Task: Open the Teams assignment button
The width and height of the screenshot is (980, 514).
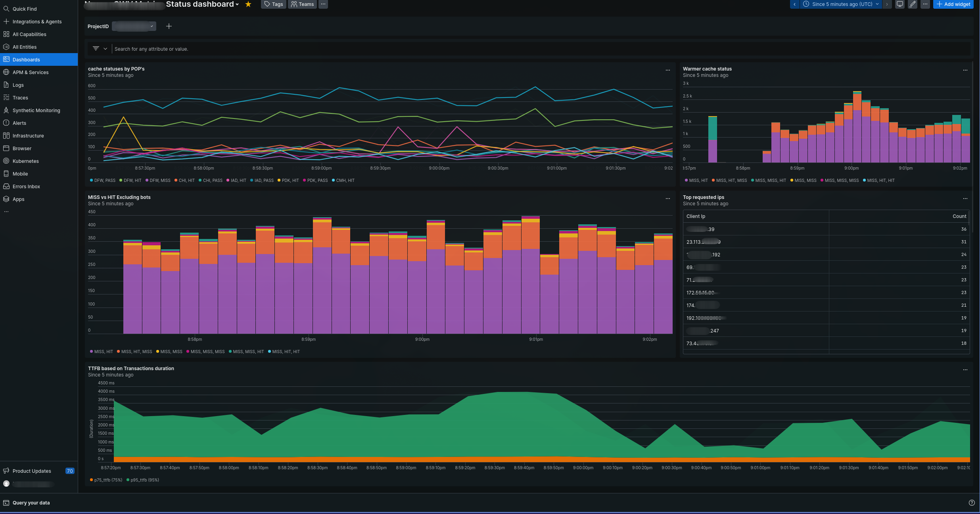Action: (x=302, y=4)
